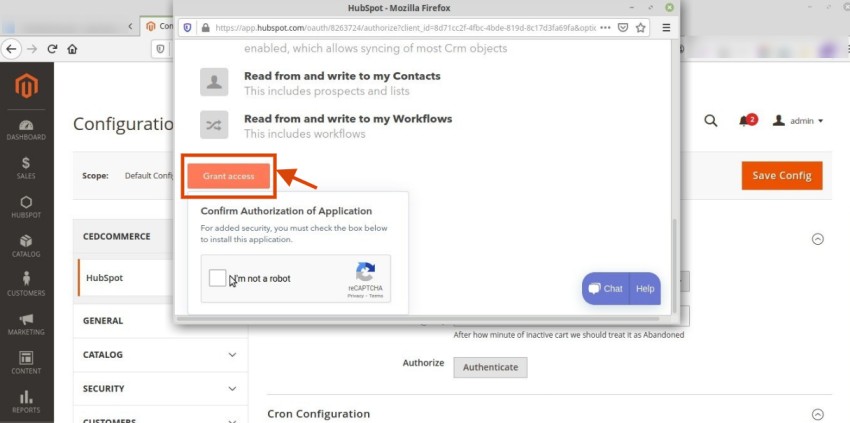Image resolution: width=850 pixels, height=423 pixels.
Task: Open the notifications bell with 2 alerts
Action: (747, 120)
